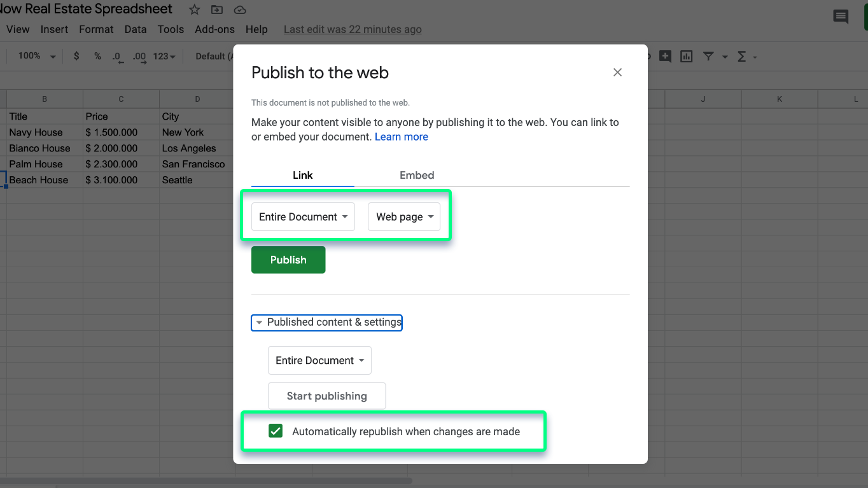Click the cloud save status icon

click(x=240, y=10)
